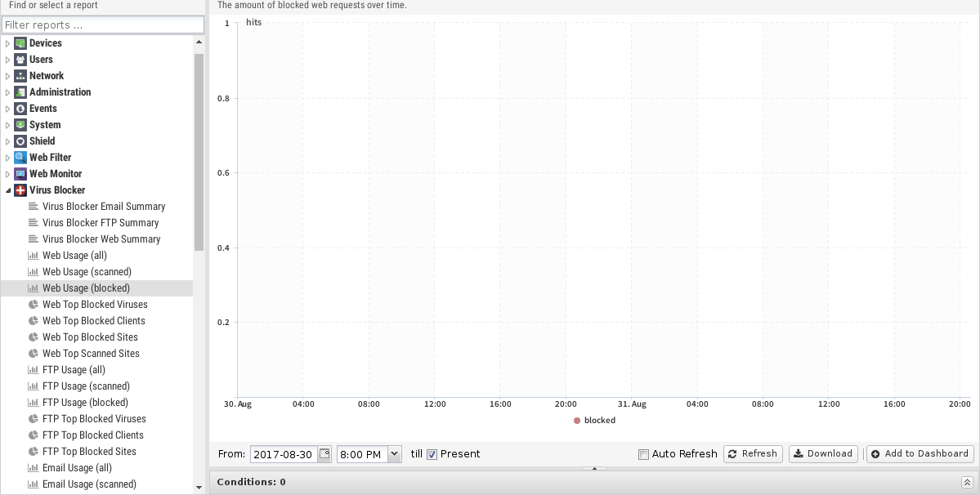Image resolution: width=980 pixels, height=495 pixels.
Task: Click pie icon beside Web Top Blocked Viruses
Action: click(x=34, y=304)
